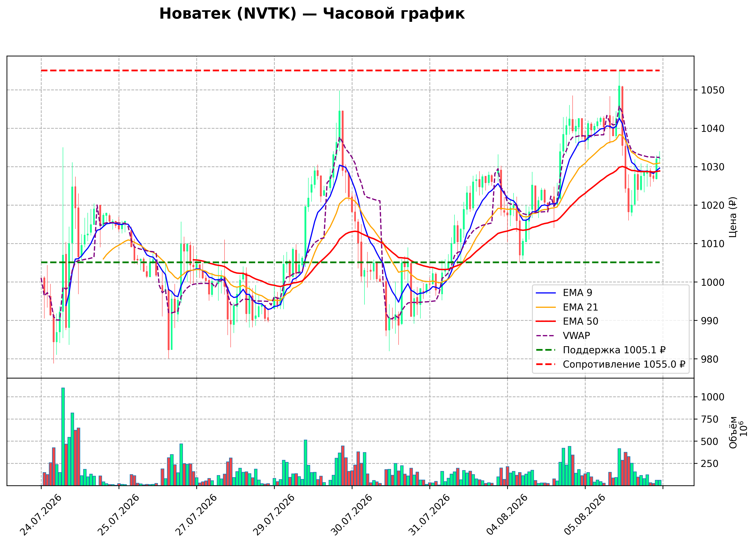Click volume tick label "750"
The width and height of the screenshot is (756, 544).
(x=710, y=419)
